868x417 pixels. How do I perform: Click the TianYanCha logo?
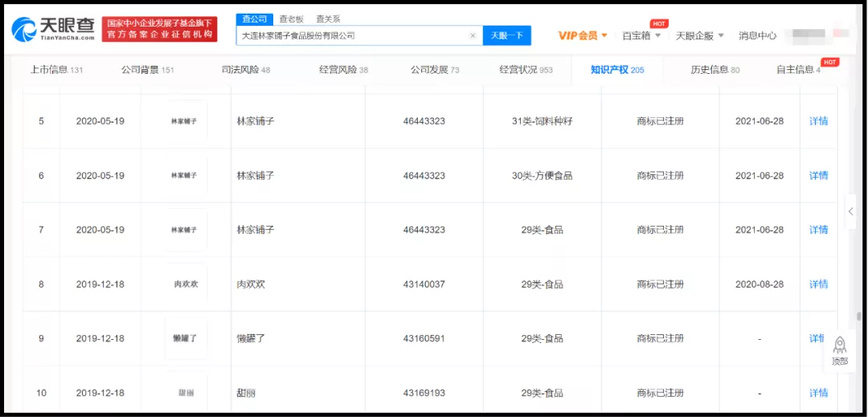pyautogui.click(x=53, y=29)
